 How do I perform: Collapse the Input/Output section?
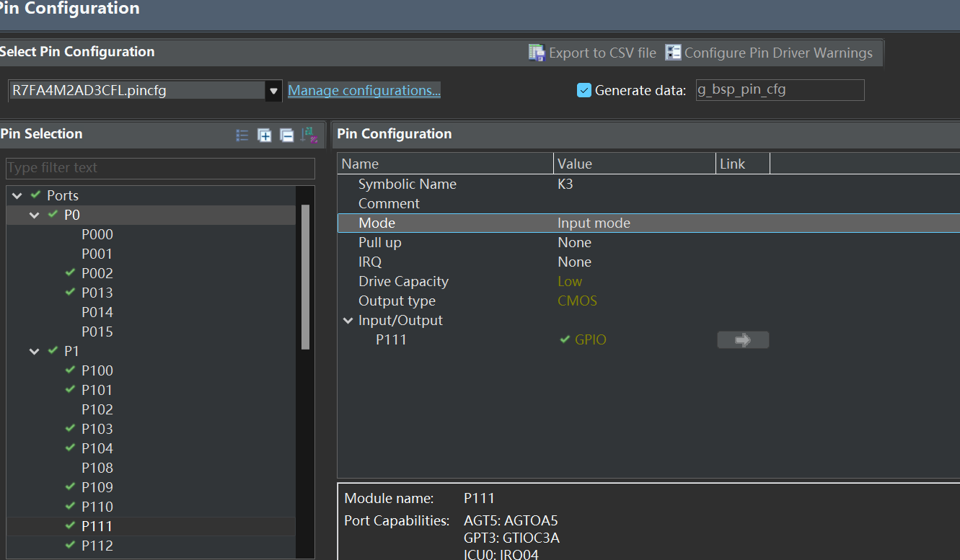[x=348, y=321]
